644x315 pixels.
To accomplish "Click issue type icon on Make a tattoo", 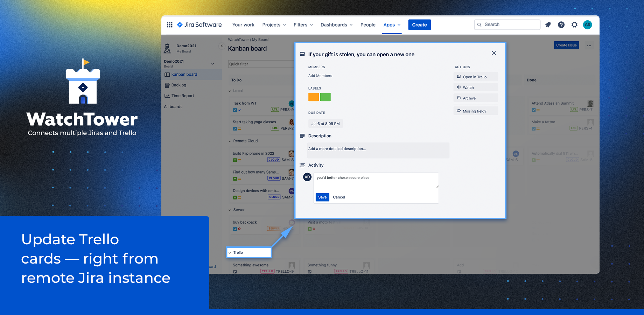I will [x=534, y=129].
